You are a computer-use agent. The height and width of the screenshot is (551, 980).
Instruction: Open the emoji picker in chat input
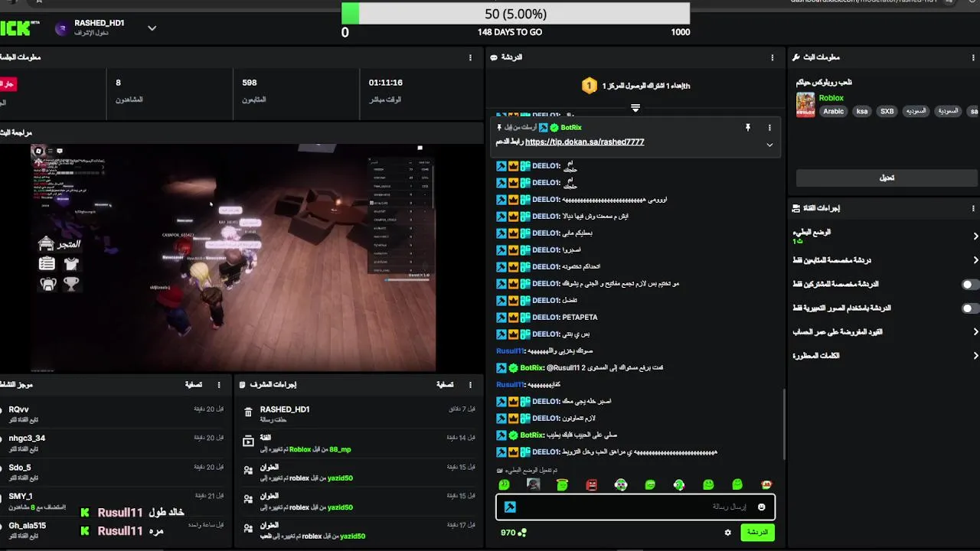(761, 507)
